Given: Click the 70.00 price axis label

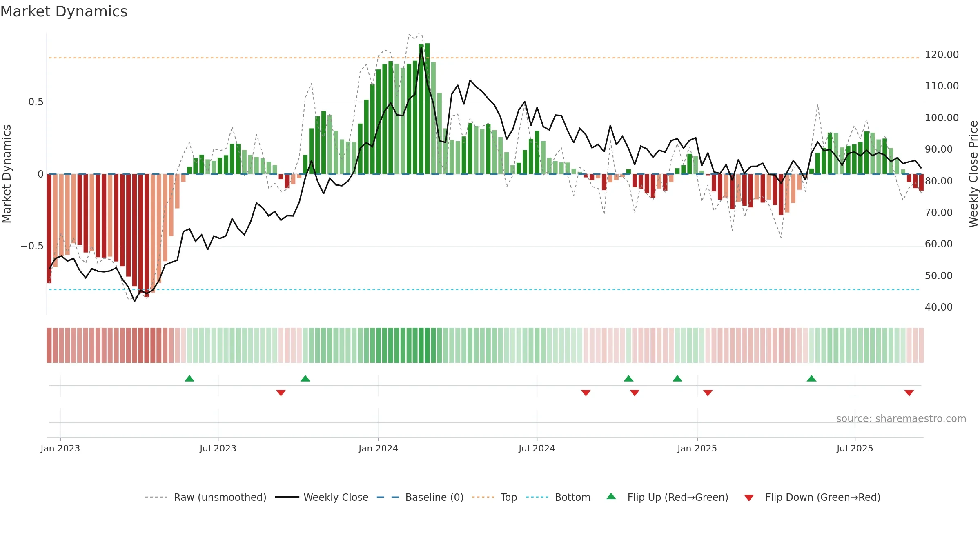Looking at the screenshot, I should [x=939, y=213].
